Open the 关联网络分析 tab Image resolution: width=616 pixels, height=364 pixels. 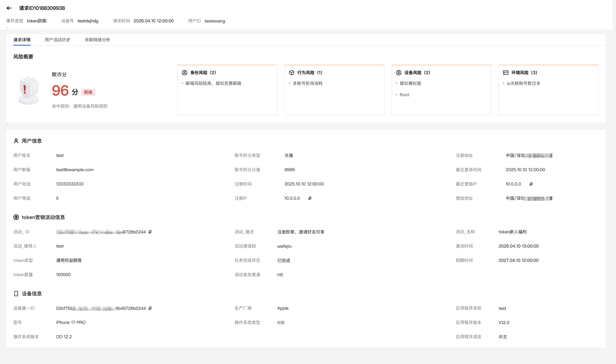[x=97, y=40]
